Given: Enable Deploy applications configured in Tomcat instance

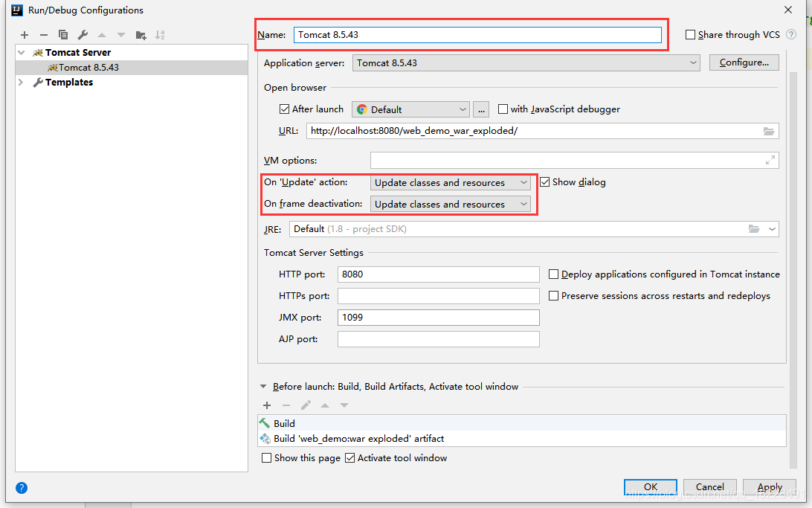Looking at the screenshot, I should click(553, 274).
